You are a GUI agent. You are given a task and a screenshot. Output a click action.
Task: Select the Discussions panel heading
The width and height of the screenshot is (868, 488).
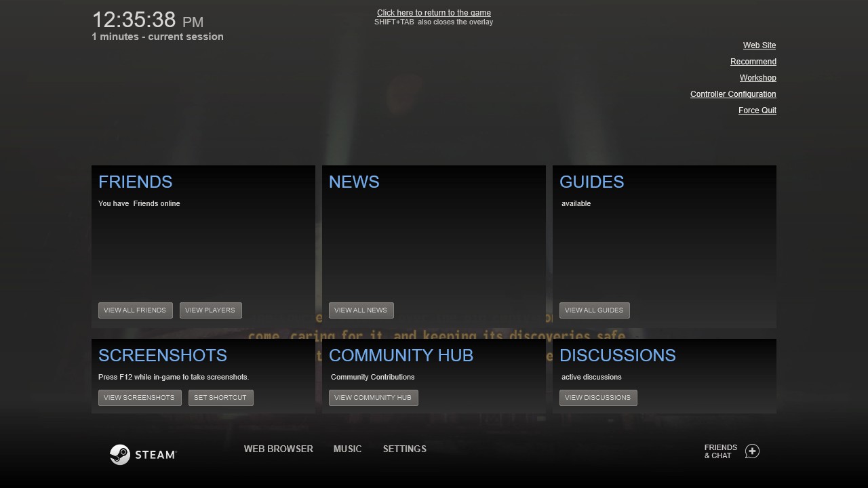(618, 355)
